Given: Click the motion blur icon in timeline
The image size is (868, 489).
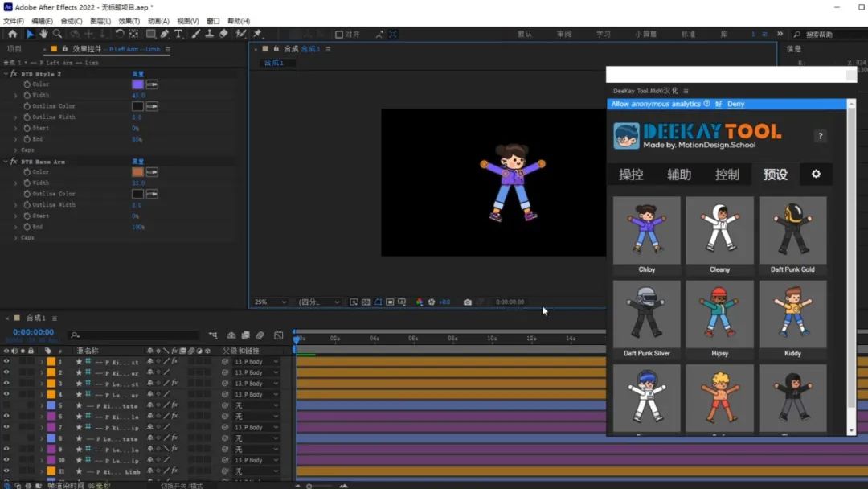Looking at the screenshot, I should (x=260, y=335).
